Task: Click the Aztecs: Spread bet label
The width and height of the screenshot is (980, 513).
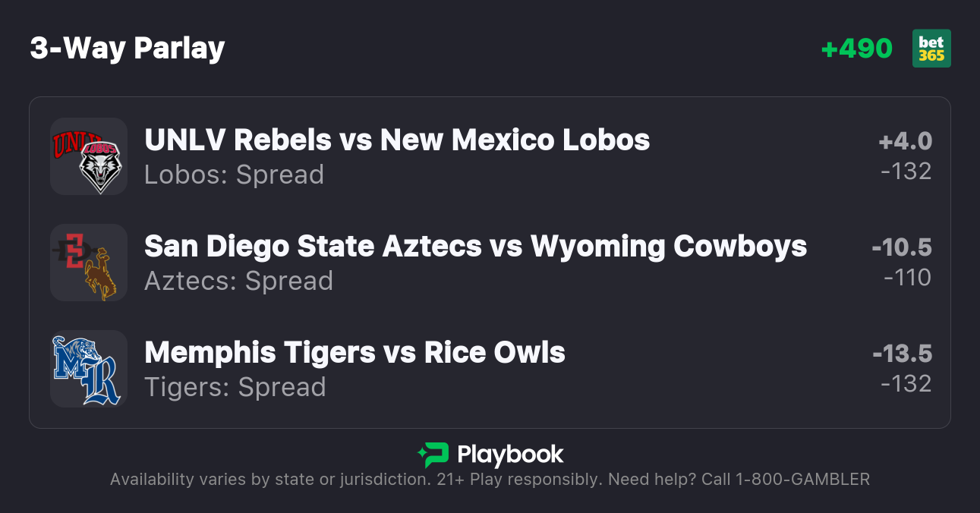Action: (x=238, y=281)
